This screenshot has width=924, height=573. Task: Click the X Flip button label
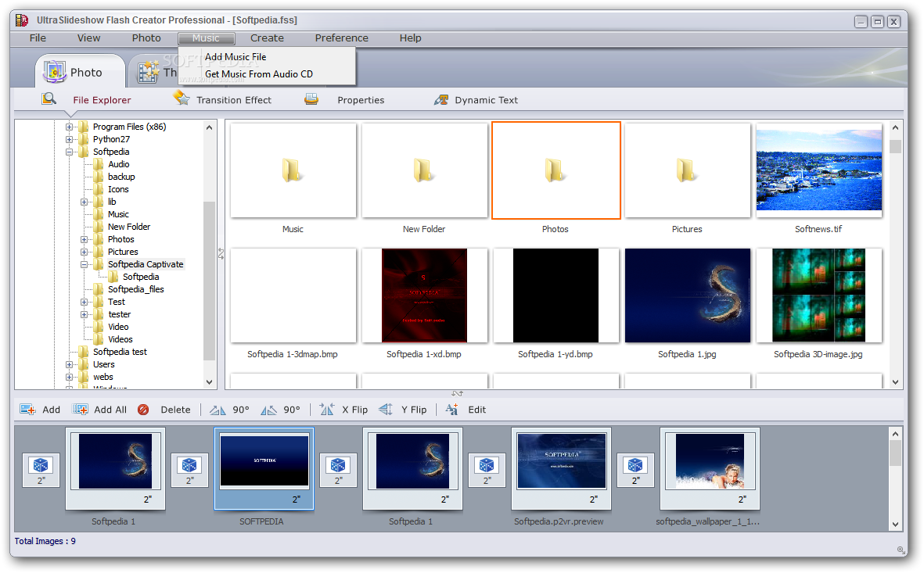pyautogui.click(x=354, y=410)
